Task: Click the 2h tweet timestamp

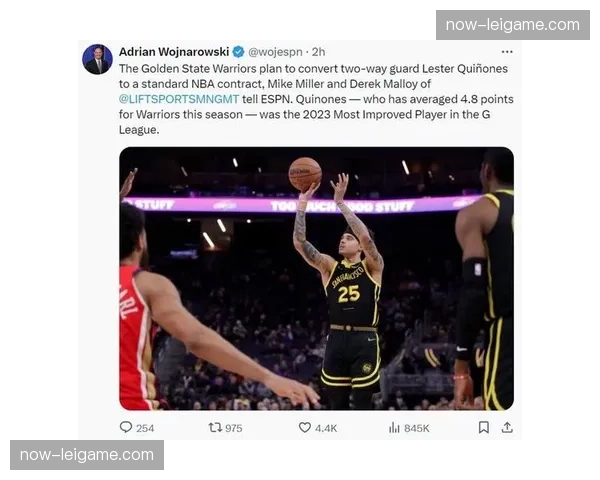Action: [318, 52]
